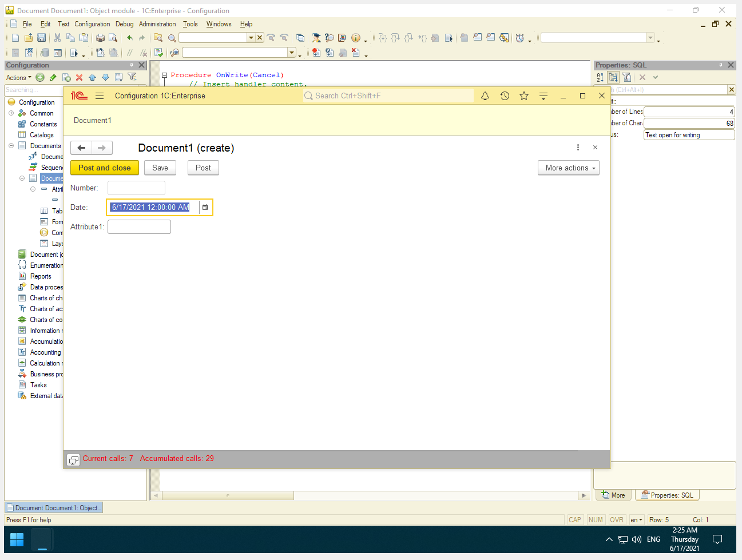Select Reports in the configuration tree
742x560 pixels.
point(41,276)
